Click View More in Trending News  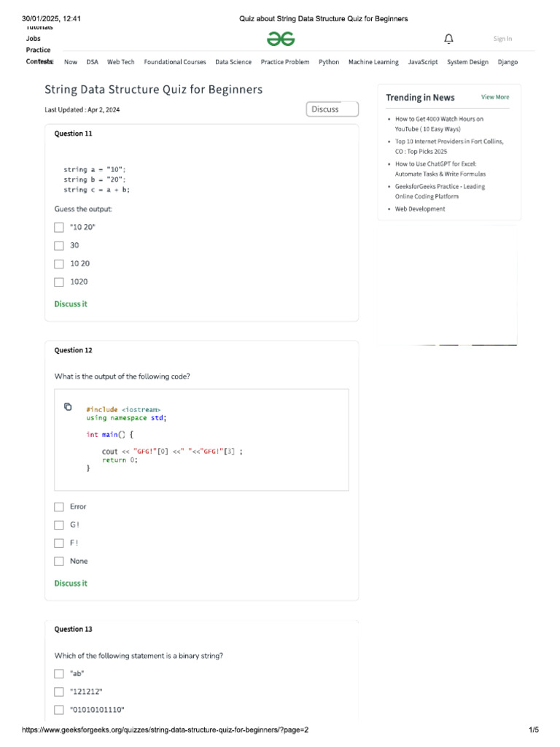495,97
